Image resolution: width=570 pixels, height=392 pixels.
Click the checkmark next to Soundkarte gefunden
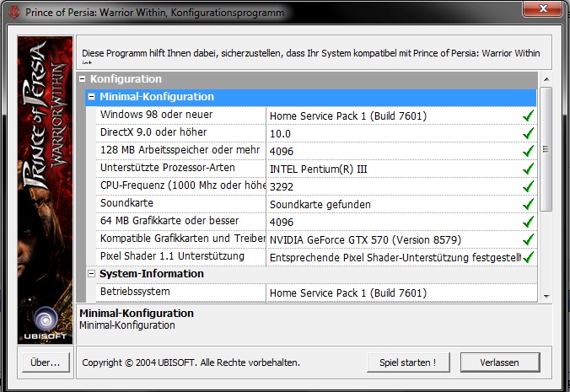click(x=528, y=204)
